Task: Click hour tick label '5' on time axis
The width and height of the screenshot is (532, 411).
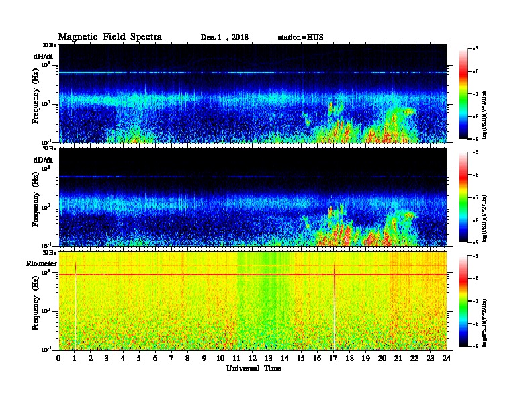Action: click(139, 359)
